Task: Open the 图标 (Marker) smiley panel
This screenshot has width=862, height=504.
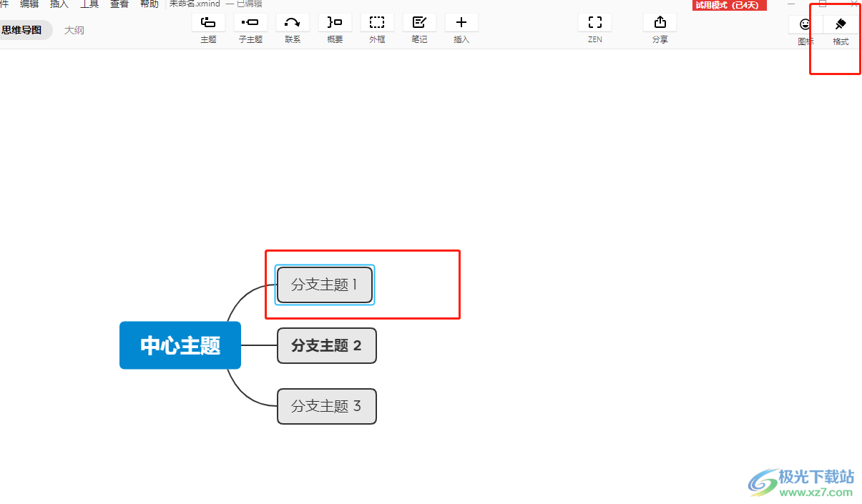Action: (805, 24)
